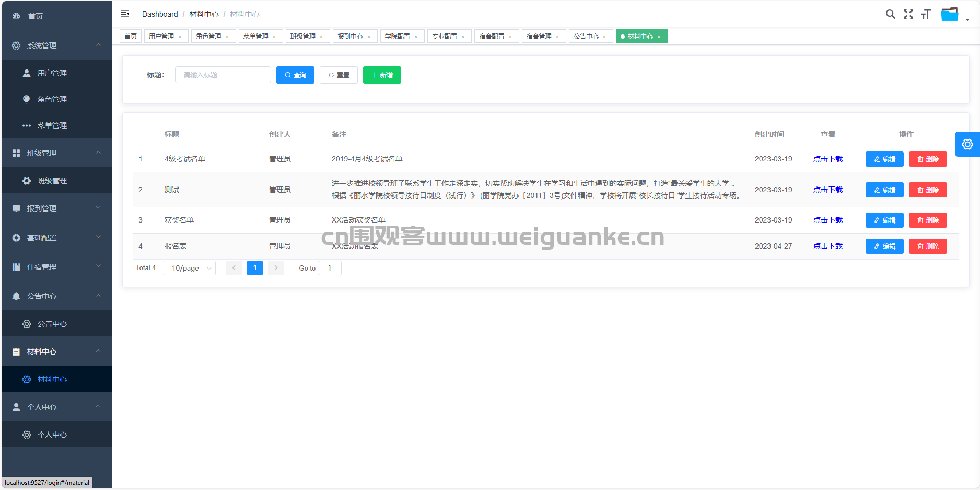Open the 10/page size dropdown
The width and height of the screenshot is (980, 490).
tap(190, 268)
